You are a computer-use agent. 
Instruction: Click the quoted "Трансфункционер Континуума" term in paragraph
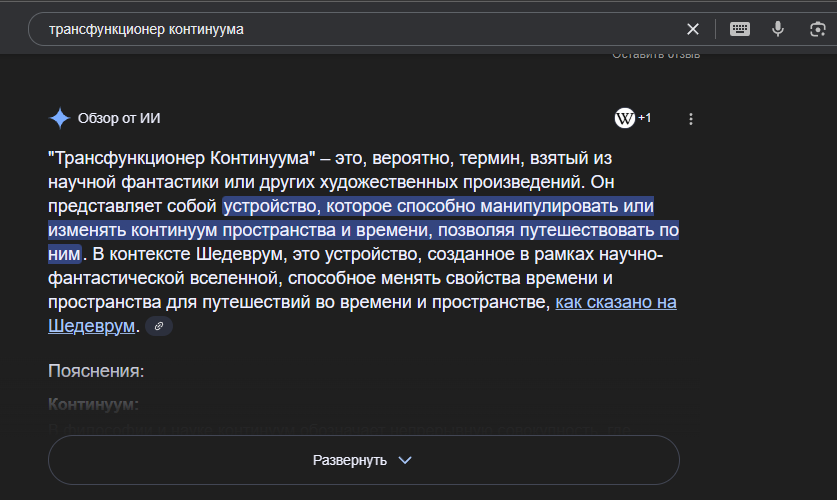pos(181,158)
